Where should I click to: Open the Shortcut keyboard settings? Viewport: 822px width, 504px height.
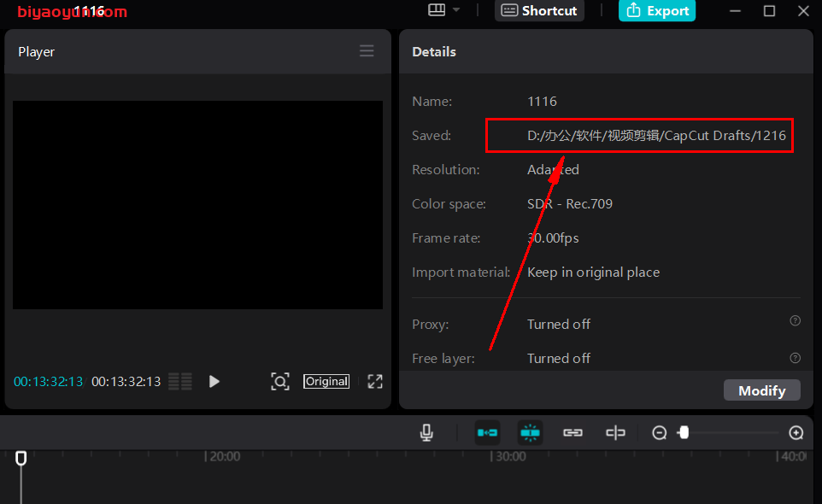[x=539, y=10]
